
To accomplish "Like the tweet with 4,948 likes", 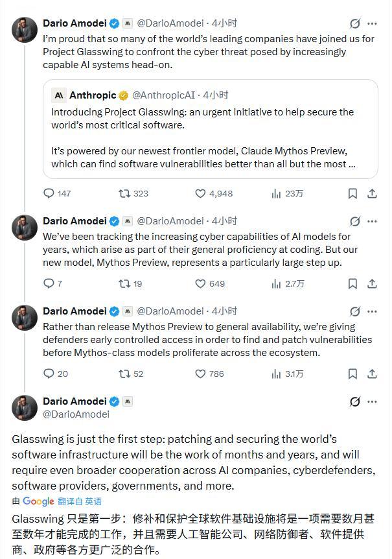I will point(201,193).
